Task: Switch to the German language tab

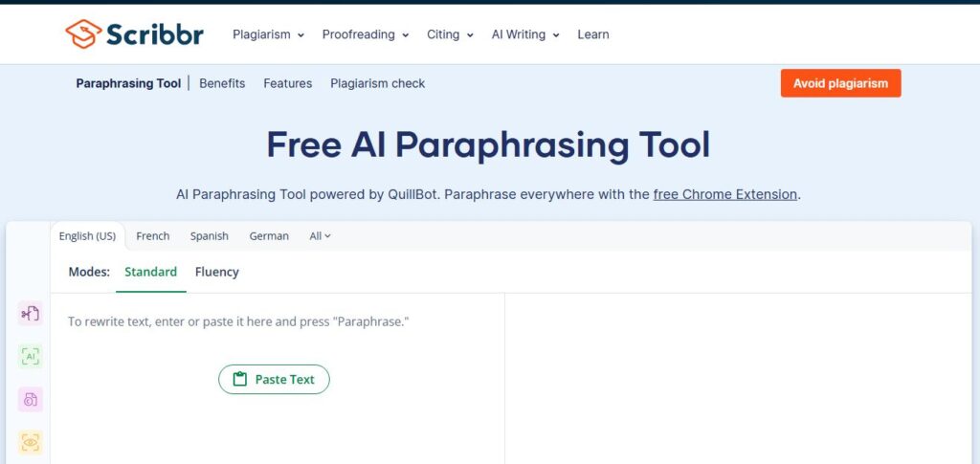Action: pyautogui.click(x=269, y=236)
